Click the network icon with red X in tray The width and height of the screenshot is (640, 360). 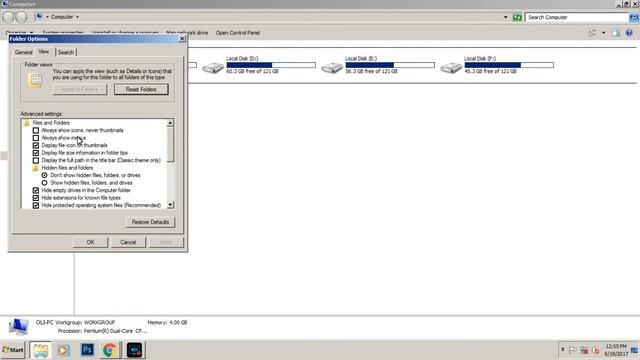click(584, 350)
